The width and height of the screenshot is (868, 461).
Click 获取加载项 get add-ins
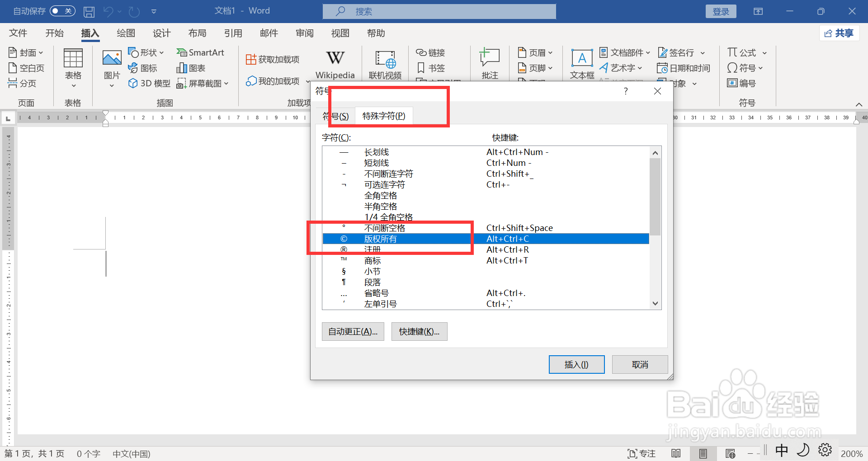[273, 59]
